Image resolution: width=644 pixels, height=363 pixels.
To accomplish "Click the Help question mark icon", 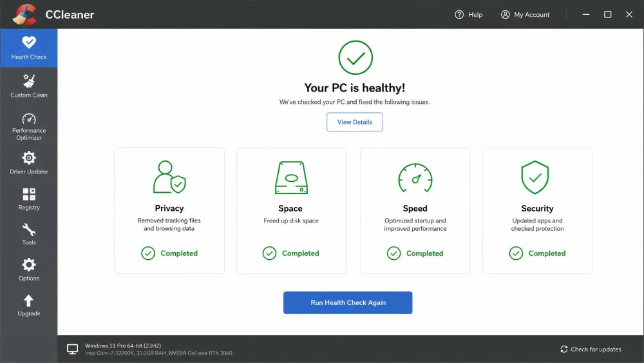I will 459,14.
